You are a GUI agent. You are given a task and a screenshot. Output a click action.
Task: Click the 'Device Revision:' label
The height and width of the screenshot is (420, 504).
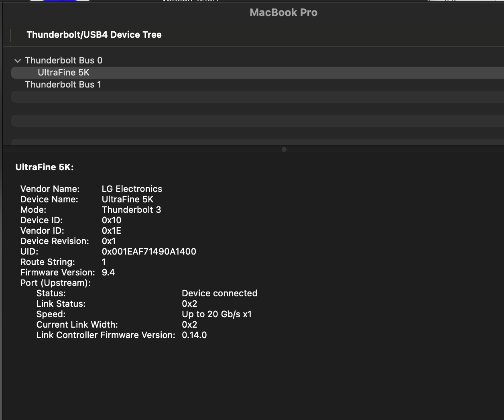55,241
